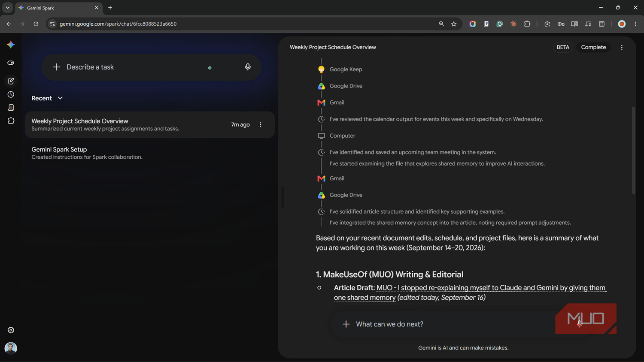The width and height of the screenshot is (644, 362).
Task: Click the panel divider handle
Action: pyautogui.click(x=283, y=197)
